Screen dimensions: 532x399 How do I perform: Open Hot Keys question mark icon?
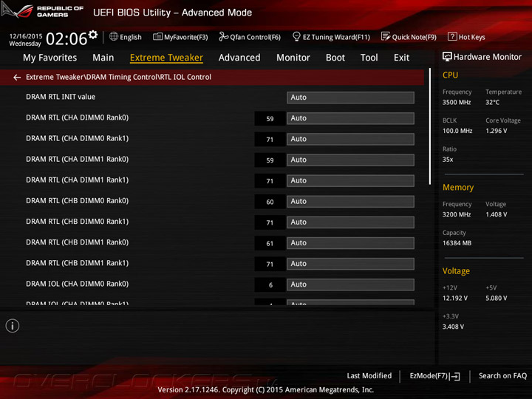(452, 36)
